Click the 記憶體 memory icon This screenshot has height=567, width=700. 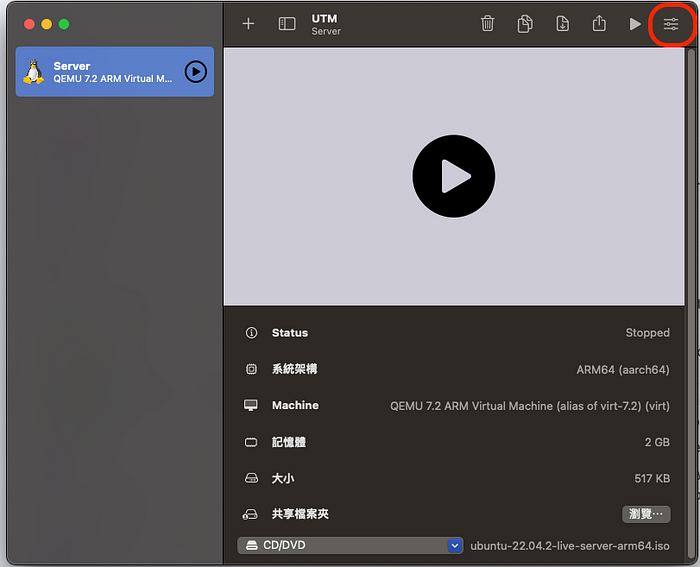251,442
